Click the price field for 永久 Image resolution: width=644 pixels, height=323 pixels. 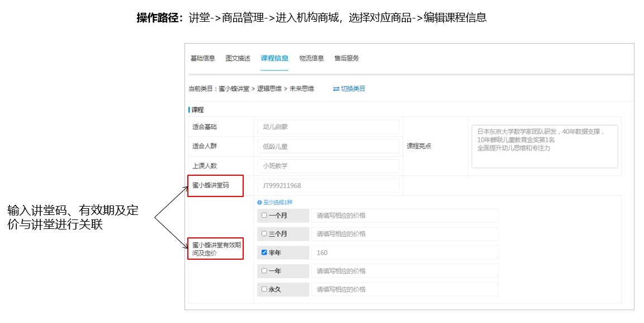coord(404,289)
